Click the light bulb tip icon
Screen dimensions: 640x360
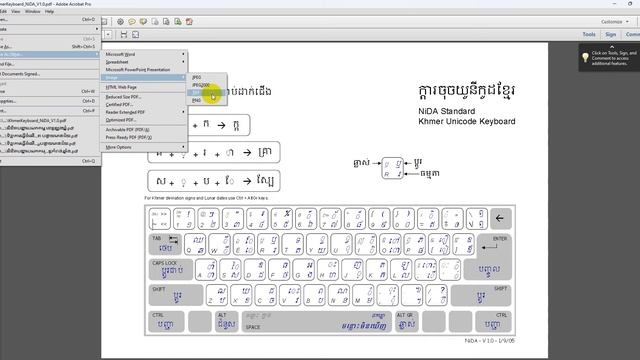point(585,58)
